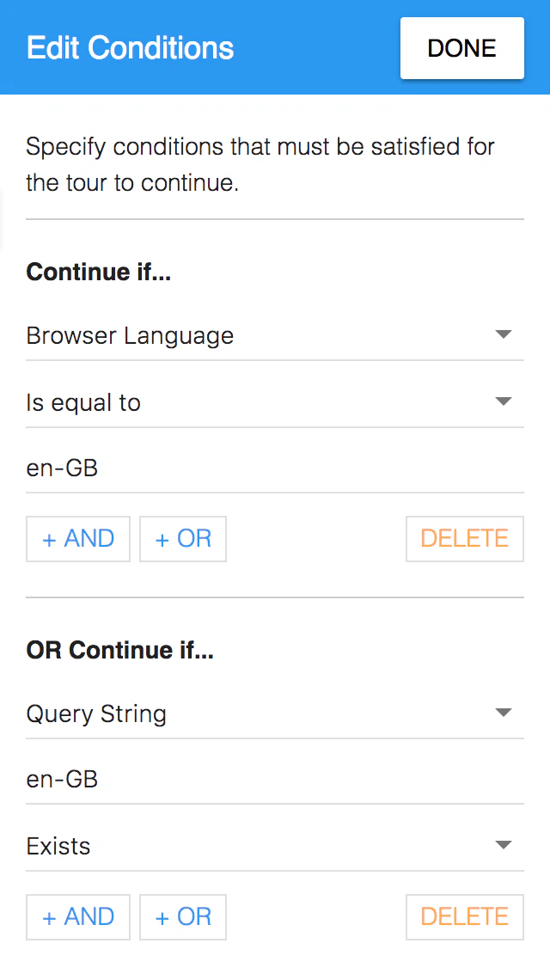This screenshot has width=550, height=980.
Task: Open the Browser Language dropdown
Action: (258, 335)
